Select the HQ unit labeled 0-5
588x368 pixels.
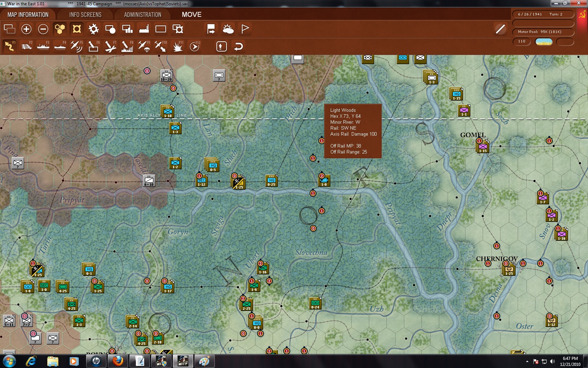click(213, 165)
